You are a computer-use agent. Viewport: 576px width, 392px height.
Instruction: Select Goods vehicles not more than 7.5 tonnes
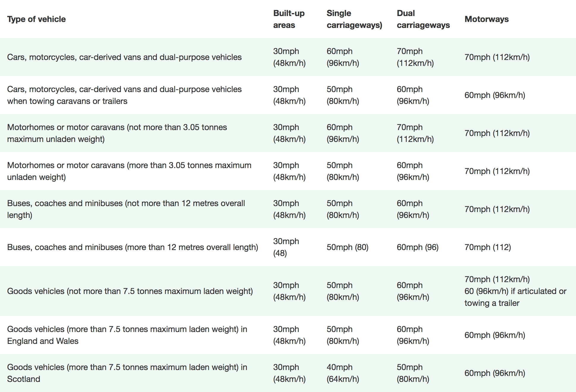[x=130, y=291]
